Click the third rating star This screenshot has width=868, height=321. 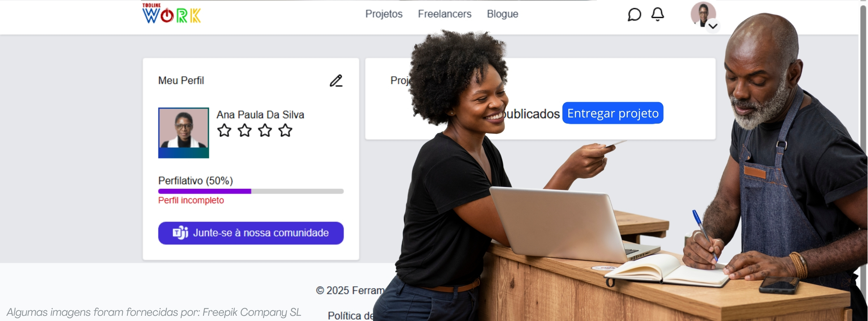265,130
